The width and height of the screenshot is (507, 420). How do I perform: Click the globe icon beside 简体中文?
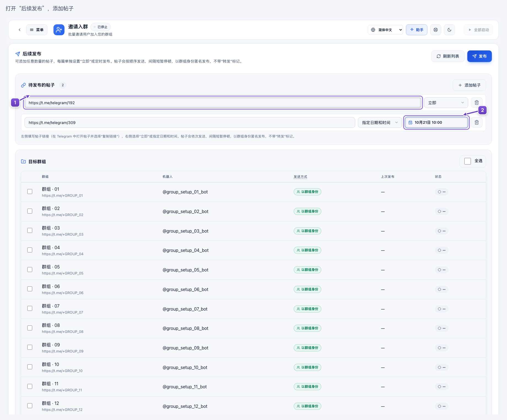(373, 30)
